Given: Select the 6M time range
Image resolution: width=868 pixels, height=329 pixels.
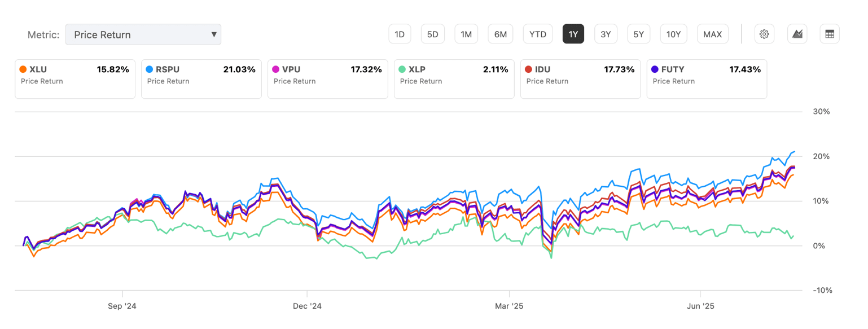Looking at the screenshot, I should [501, 34].
